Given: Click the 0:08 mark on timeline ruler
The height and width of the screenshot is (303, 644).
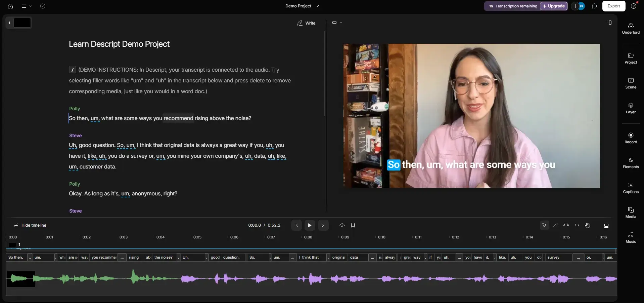Looking at the screenshot, I should pos(308,237).
